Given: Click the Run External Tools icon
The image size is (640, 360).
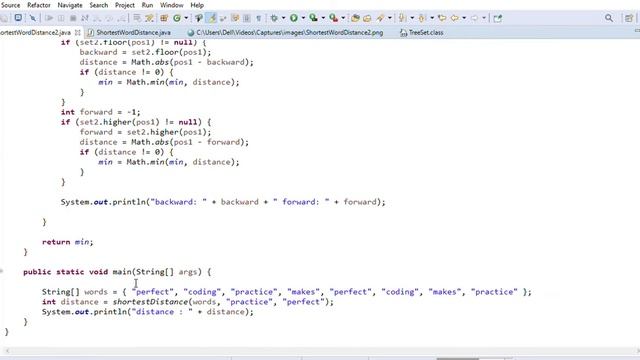Looking at the screenshot, I should pos(333,18).
